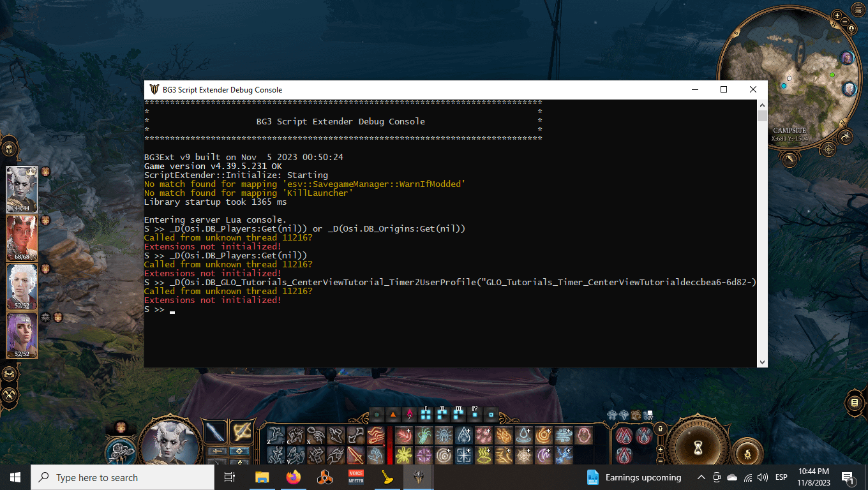Cast the yellow starburst spell icon
The image size is (868, 490).
(404, 455)
